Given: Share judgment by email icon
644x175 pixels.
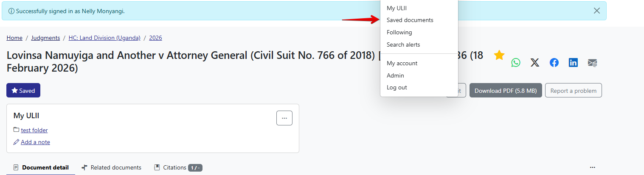Looking at the screenshot, I should tap(592, 63).
